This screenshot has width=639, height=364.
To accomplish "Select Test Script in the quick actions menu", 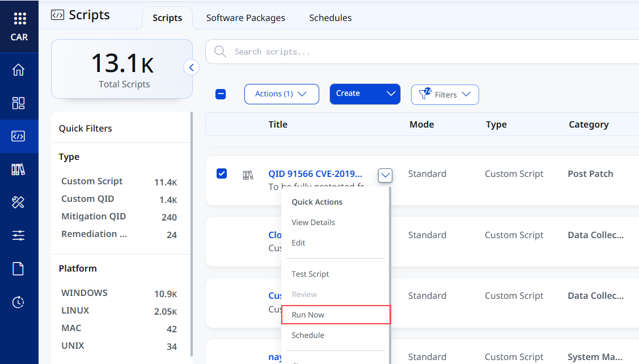I will (310, 274).
